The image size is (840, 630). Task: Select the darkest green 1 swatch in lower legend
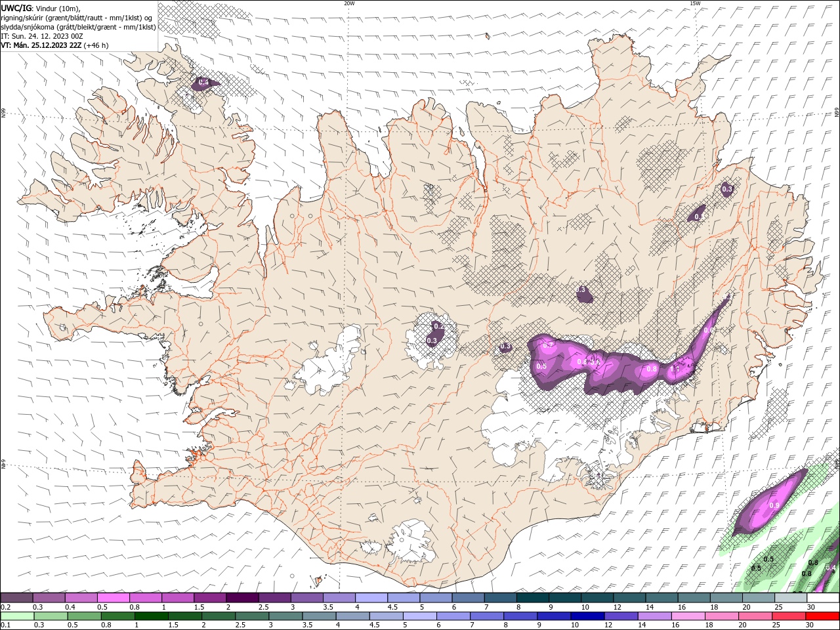[x=151, y=616]
